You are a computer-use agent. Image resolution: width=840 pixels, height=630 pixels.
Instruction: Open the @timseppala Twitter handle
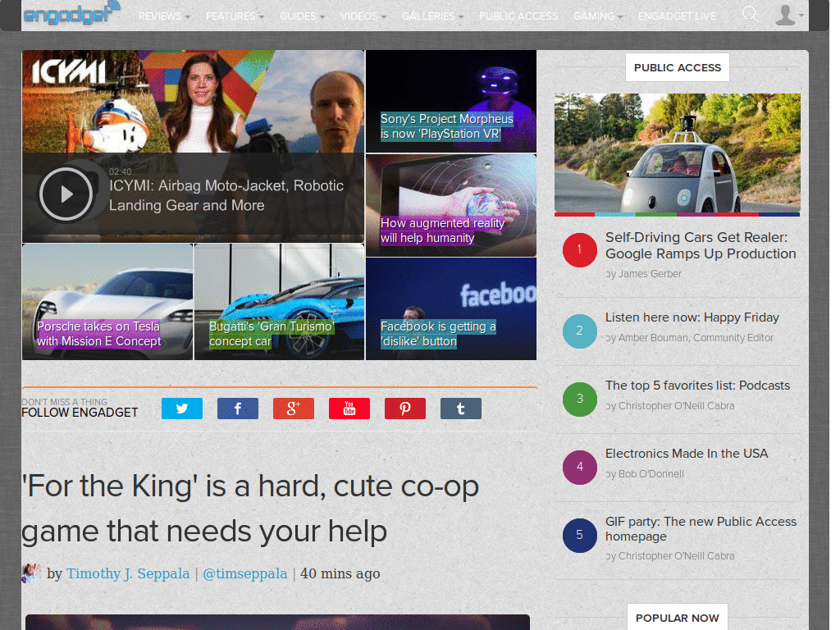coord(244,573)
